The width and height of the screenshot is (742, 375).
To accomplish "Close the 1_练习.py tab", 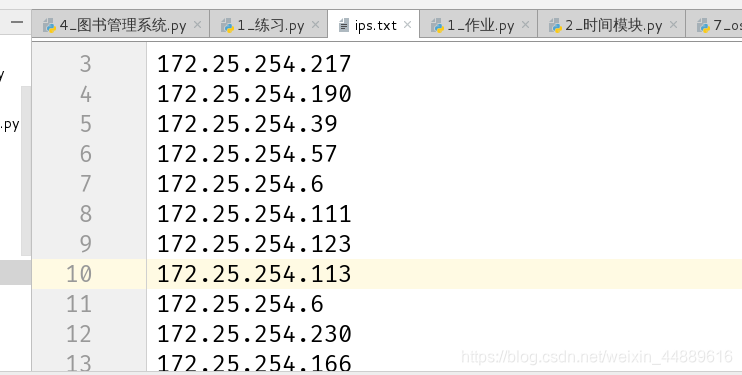I will [x=316, y=25].
